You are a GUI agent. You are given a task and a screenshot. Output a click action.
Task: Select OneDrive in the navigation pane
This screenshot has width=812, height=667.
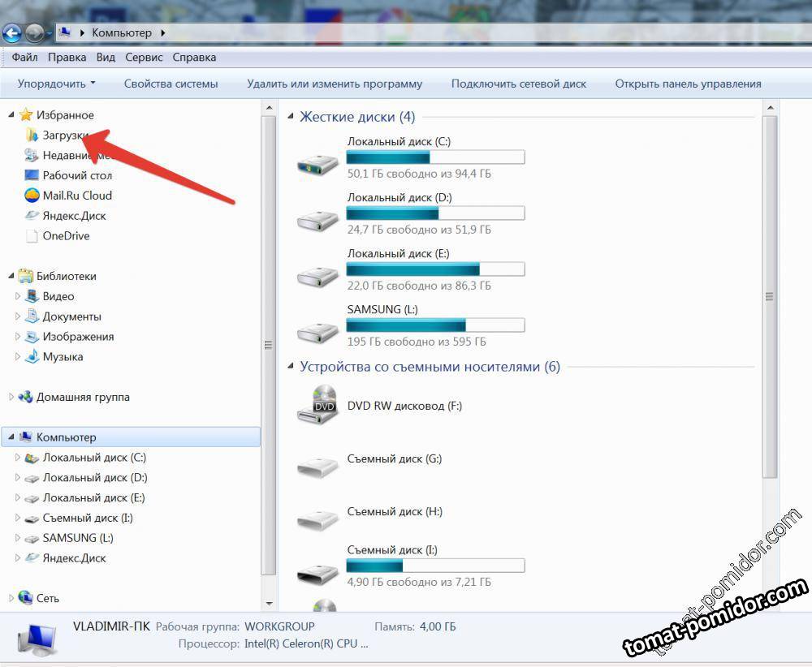pyautogui.click(x=66, y=236)
